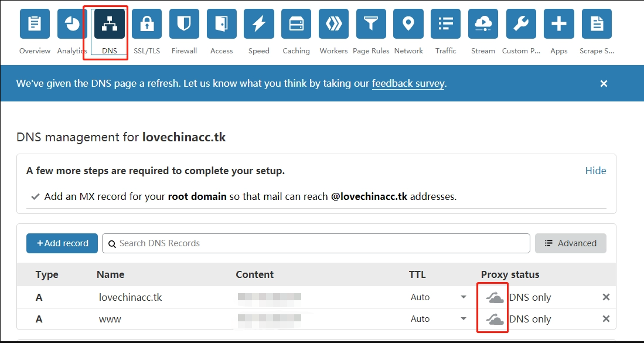644x343 pixels.
Task: Open the Overview clipboard icon
Action: tap(35, 24)
